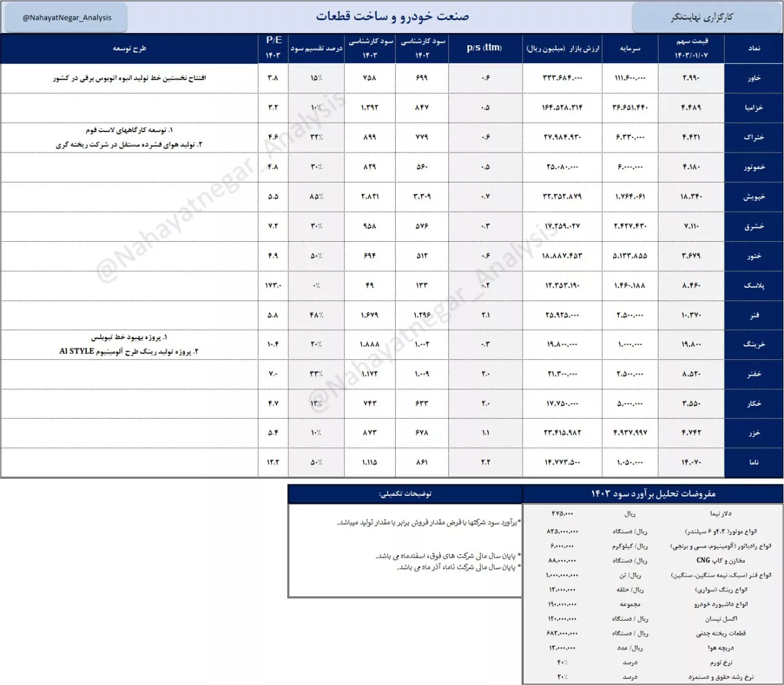The height and width of the screenshot is (685, 784).
Task: Click the 'قطعات ریخته چدنی' assumption label
Action: click(720, 634)
